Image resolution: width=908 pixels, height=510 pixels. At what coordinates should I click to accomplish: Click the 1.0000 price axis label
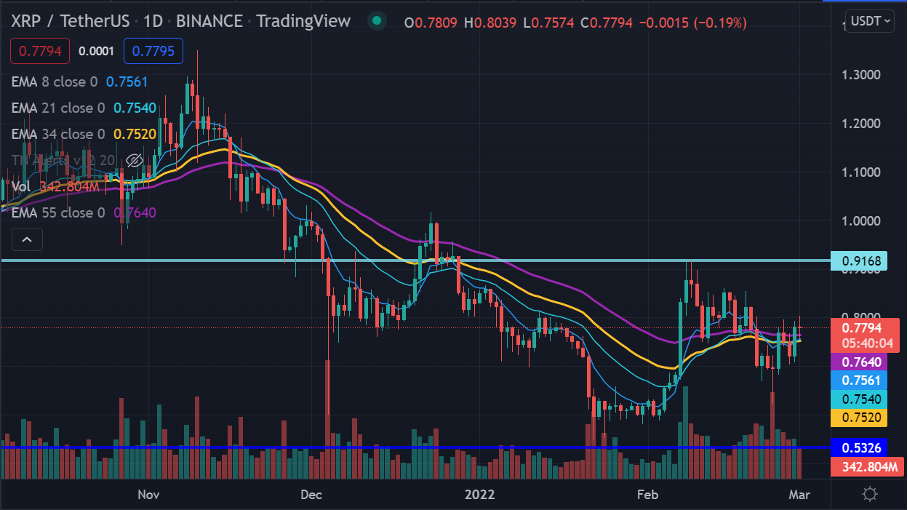point(861,221)
